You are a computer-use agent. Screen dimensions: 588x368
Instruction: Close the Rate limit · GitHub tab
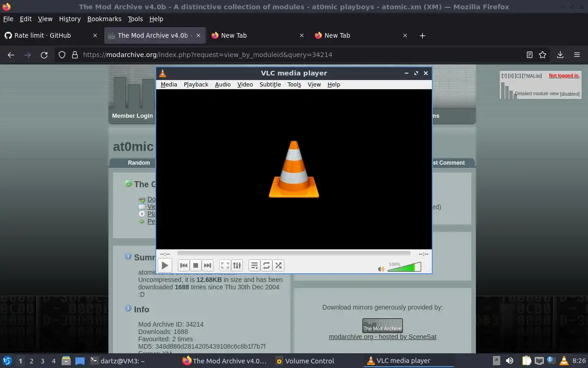click(x=95, y=35)
